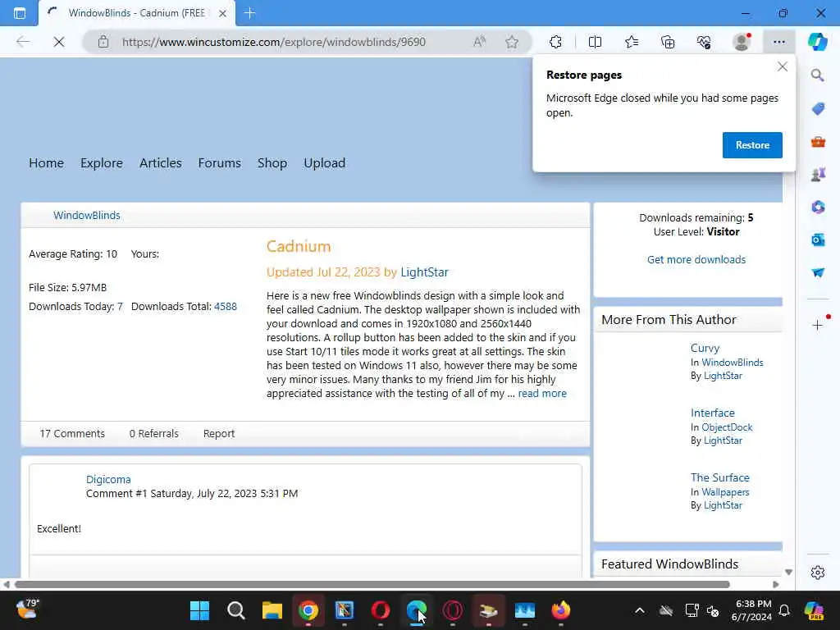Restore previously open pages
Image resolution: width=840 pixels, height=630 pixels.
[752, 145]
